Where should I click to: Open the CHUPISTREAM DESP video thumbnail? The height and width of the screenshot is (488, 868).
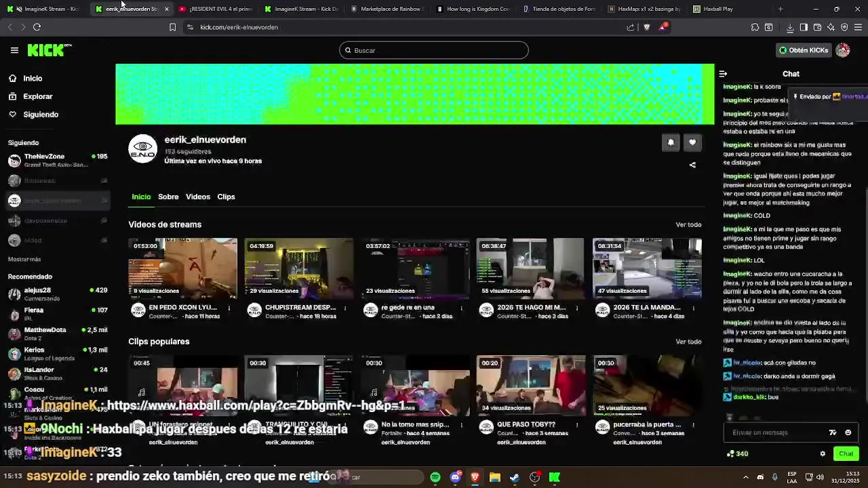(x=299, y=268)
